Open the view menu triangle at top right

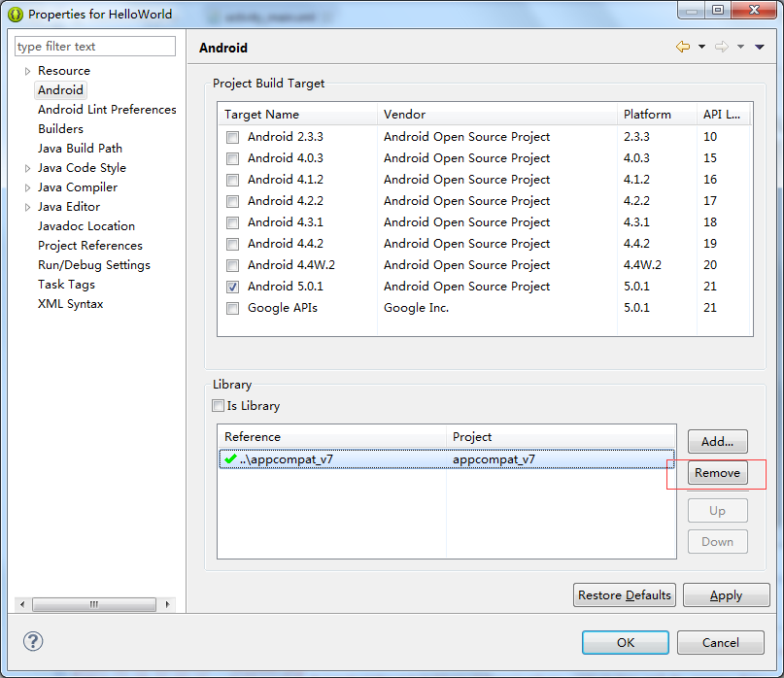coord(760,46)
